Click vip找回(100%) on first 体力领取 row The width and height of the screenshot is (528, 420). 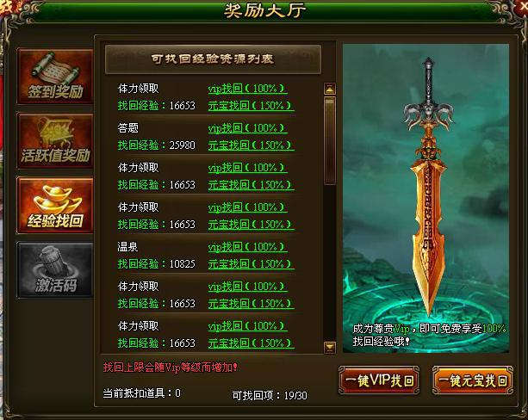(247, 89)
